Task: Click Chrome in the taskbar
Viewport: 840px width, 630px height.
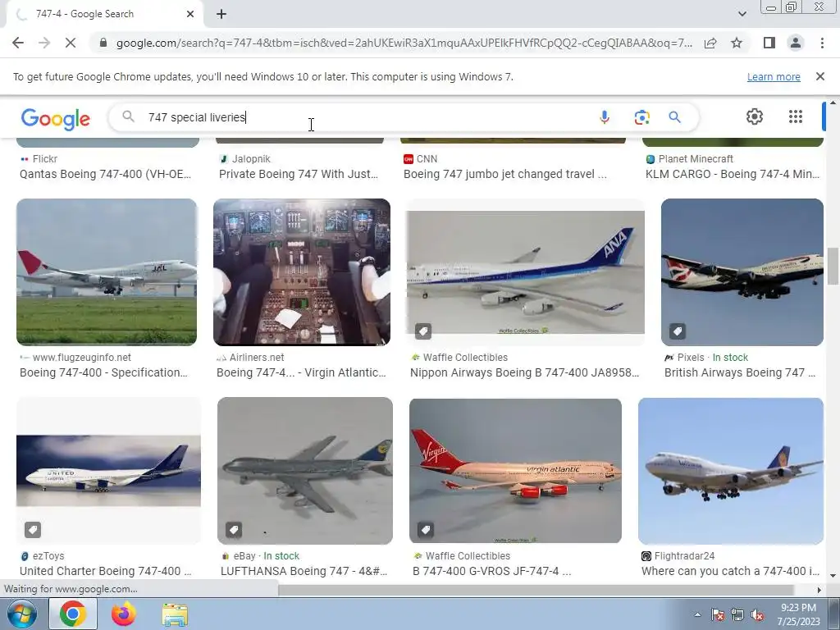Action: click(73, 614)
